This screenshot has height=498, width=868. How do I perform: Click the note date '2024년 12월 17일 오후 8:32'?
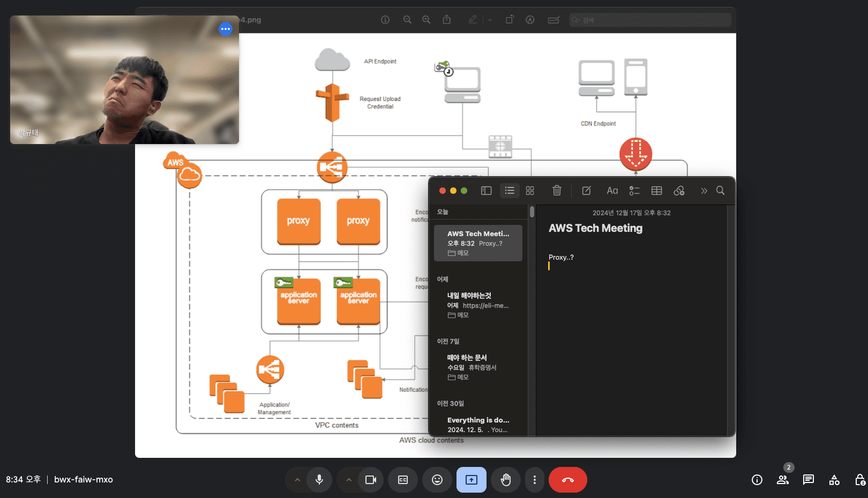coord(631,213)
